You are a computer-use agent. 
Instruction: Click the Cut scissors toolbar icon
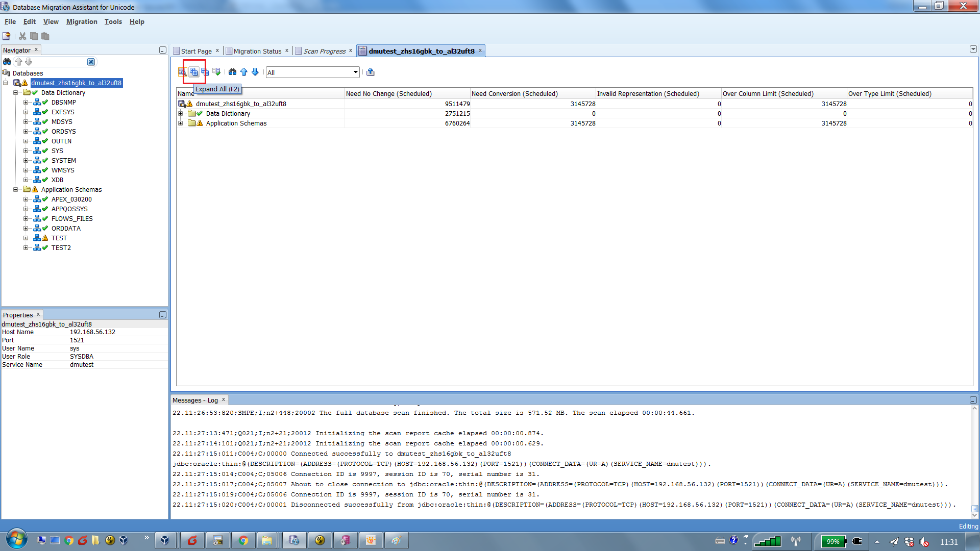click(x=22, y=36)
